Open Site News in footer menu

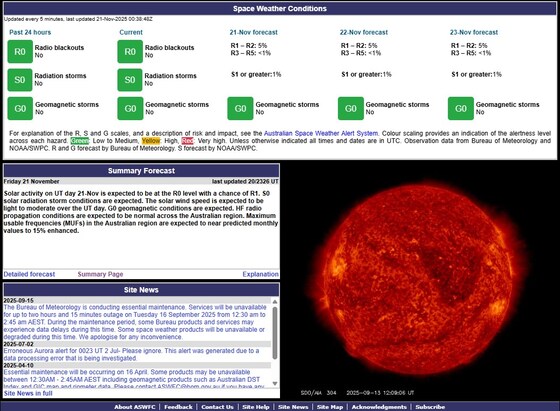click(x=293, y=407)
